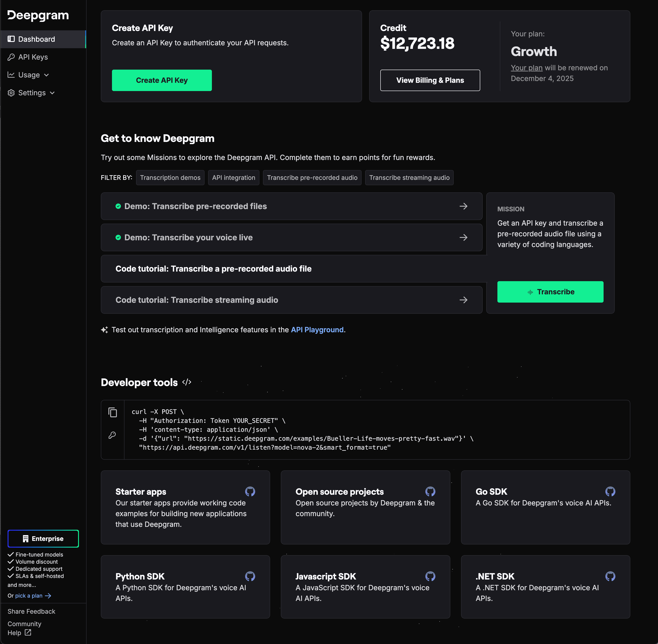The image size is (658, 644).
Task: Open the Usage sidebar item
Action: pyautogui.click(x=43, y=75)
